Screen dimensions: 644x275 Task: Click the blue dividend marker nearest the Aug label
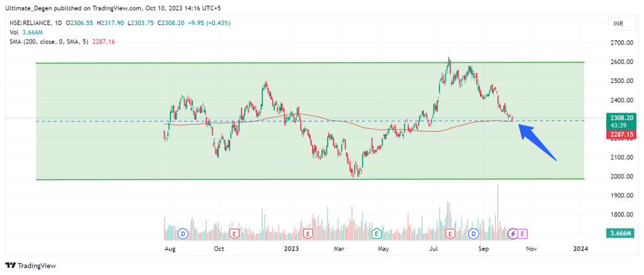(x=183, y=234)
